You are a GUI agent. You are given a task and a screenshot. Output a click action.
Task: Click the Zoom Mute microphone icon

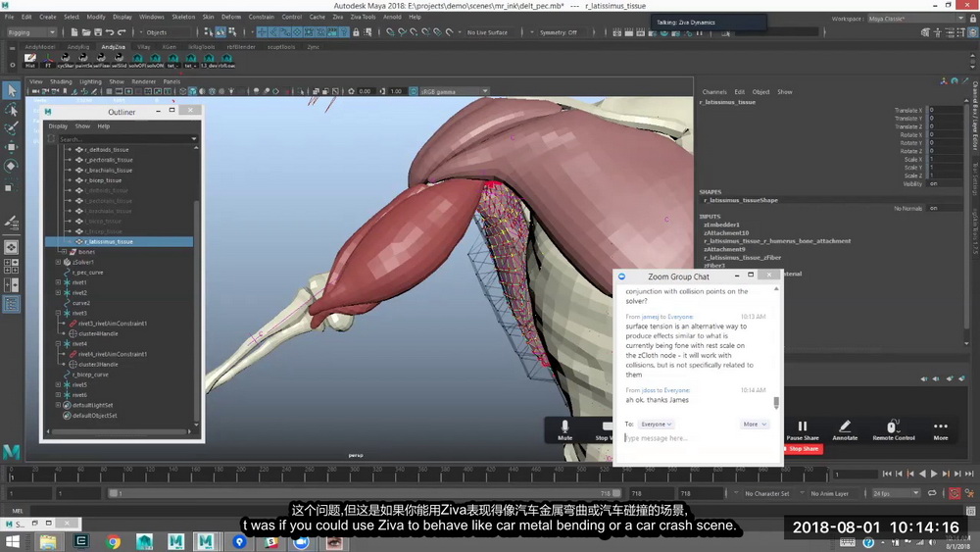pyautogui.click(x=565, y=430)
